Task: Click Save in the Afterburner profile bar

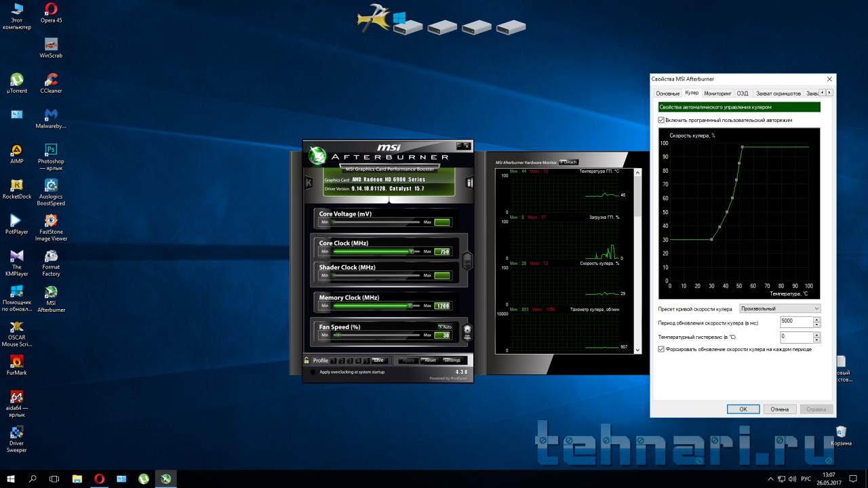Action: pyautogui.click(x=378, y=361)
